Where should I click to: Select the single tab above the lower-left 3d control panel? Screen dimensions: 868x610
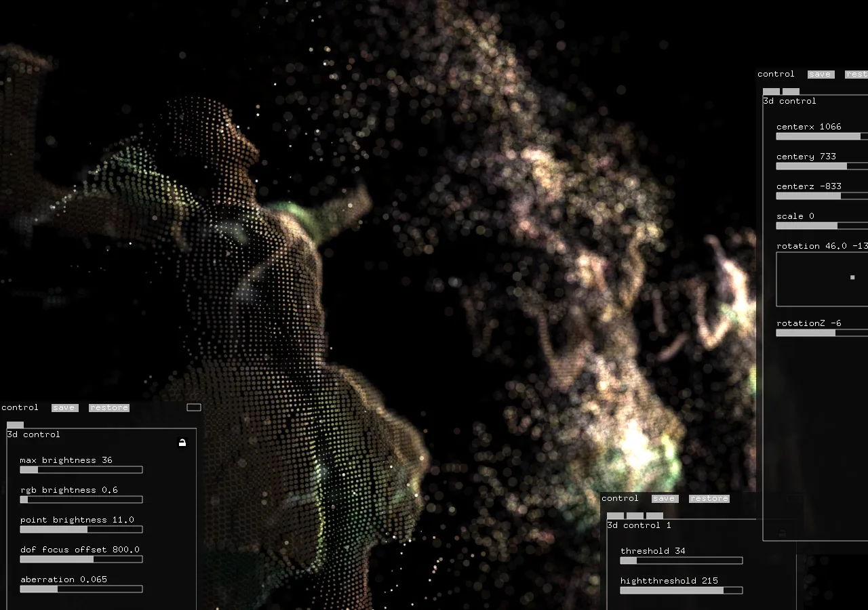tap(15, 424)
